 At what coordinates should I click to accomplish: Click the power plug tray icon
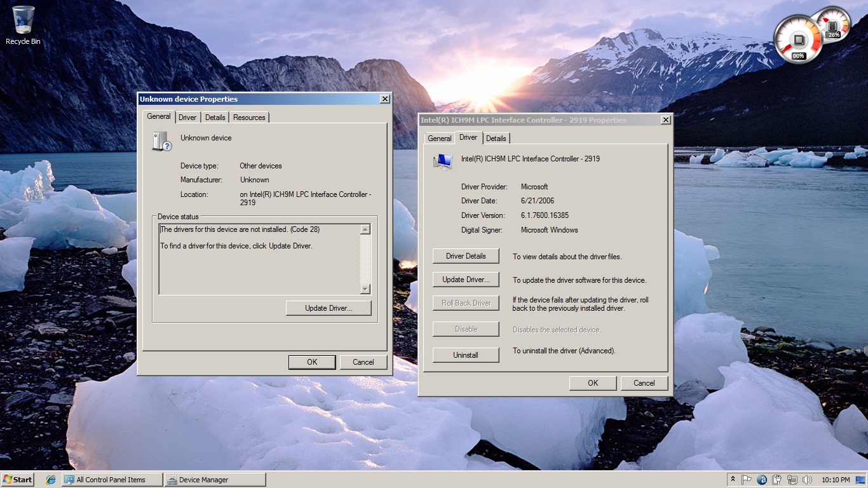click(x=777, y=480)
